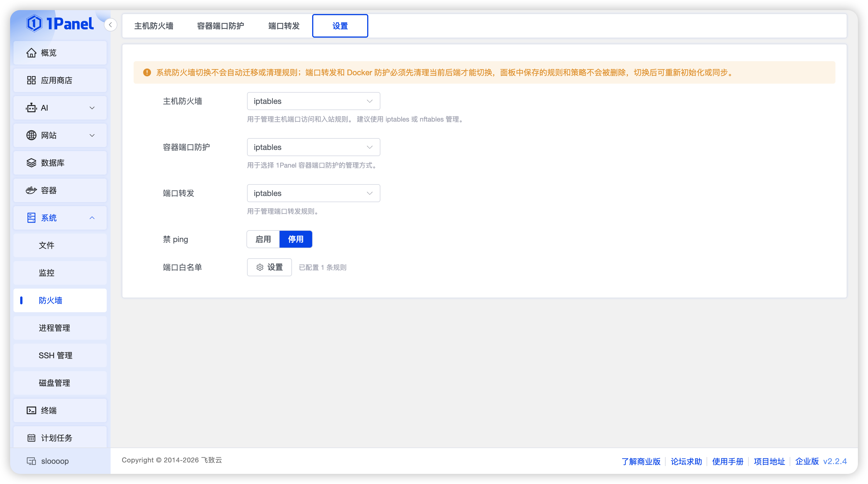Click the orange warning icon in alert
This screenshot has height=484, width=868.
(x=147, y=72)
